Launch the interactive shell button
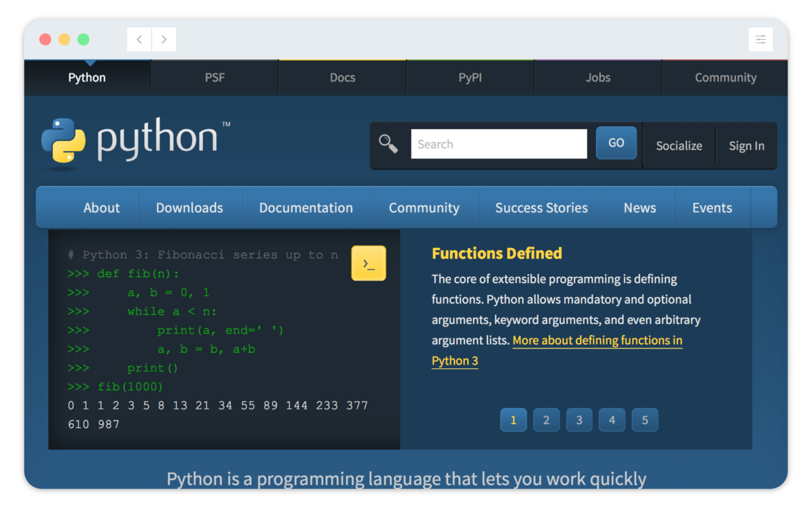The width and height of the screenshot is (812, 508). 368,263
